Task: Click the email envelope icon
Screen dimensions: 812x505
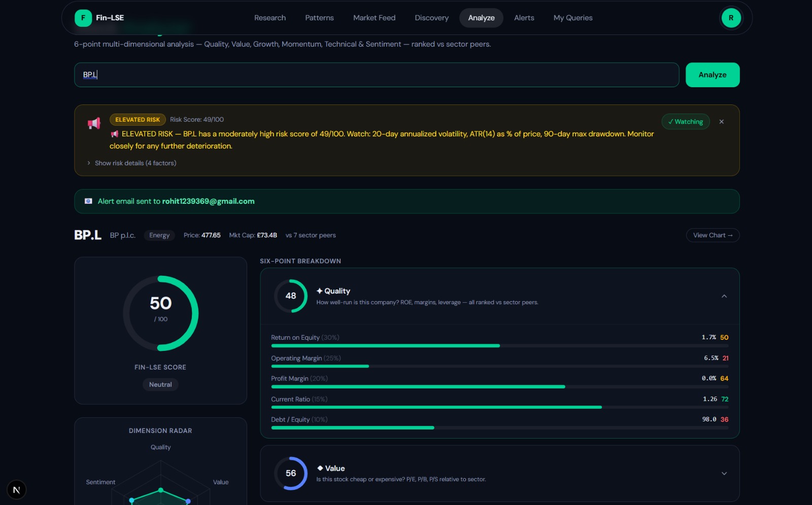Action: point(88,201)
